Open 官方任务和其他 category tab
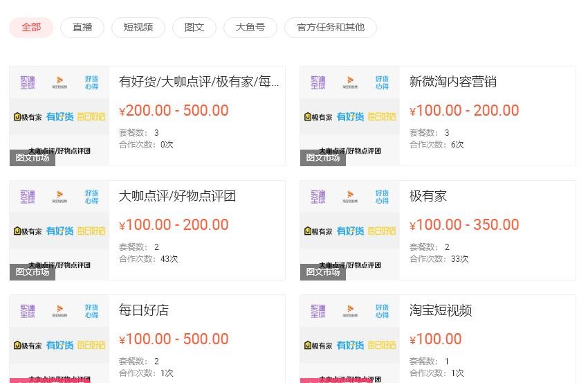The width and height of the screenshot is (588, 383). coord(331,28)
